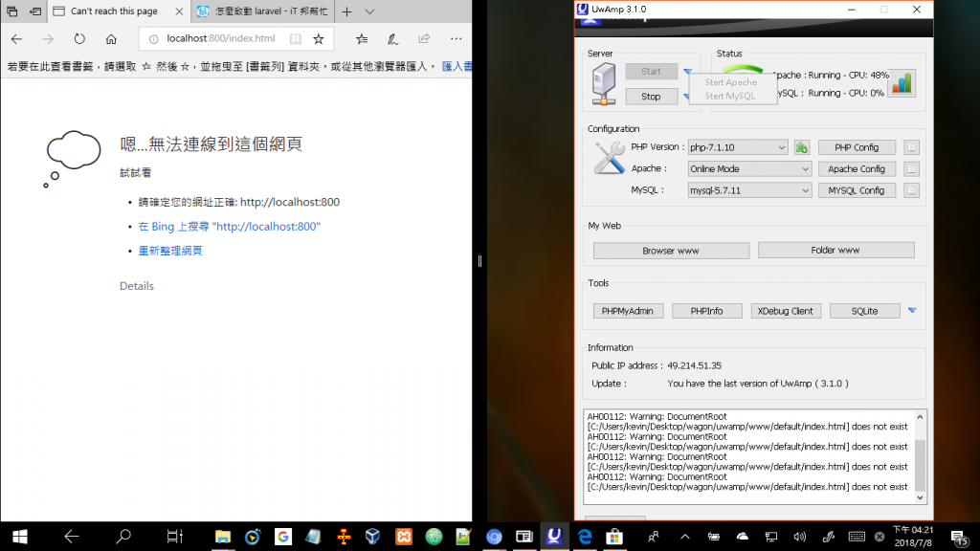Viewport: 980px width, 551px height.
Task: Click the Stop server button
Action: [651, 97]
